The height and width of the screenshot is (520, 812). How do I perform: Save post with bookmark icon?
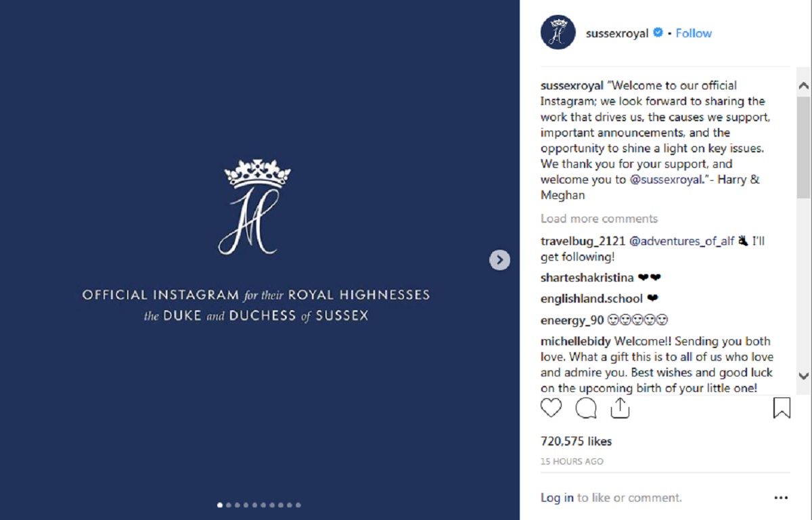point(782,408)
